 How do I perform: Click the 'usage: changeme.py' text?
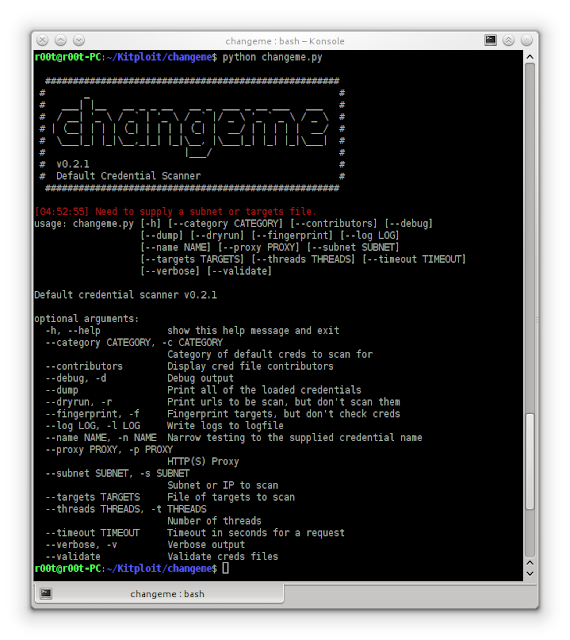[84, 224]
